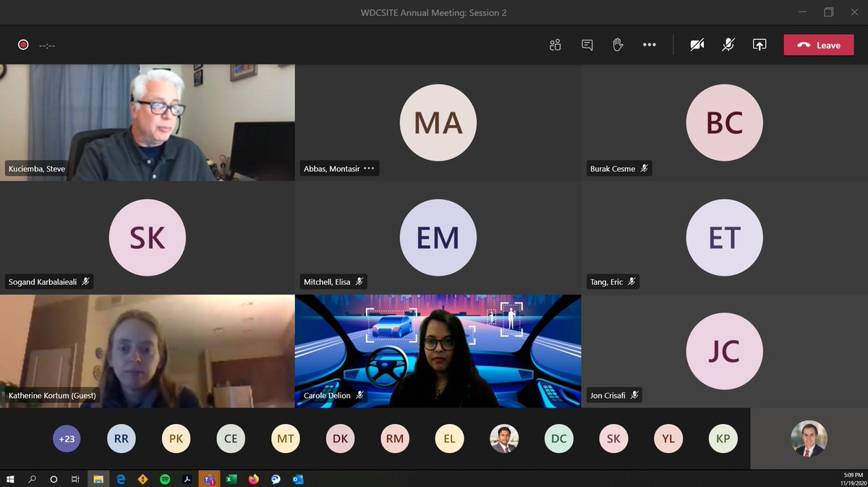The image size is (868, 487).
Task: Select the photo participant bubble beside EL
Action: [x=504, y=439]
